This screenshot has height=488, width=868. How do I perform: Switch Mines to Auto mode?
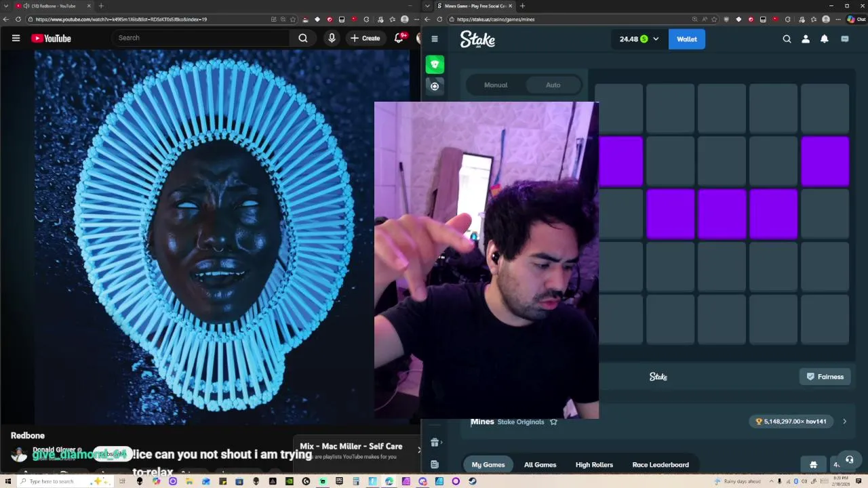553,85
